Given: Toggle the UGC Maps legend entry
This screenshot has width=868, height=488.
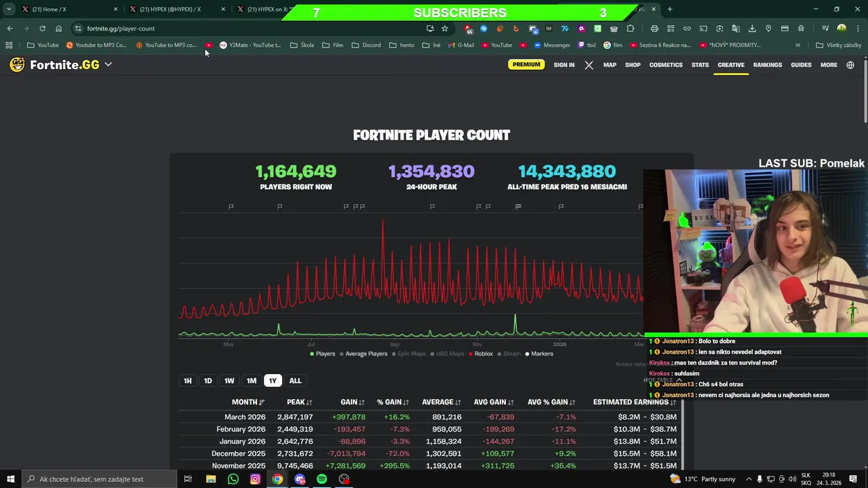Looking at the screenshot, I should [x=446, y=354].
